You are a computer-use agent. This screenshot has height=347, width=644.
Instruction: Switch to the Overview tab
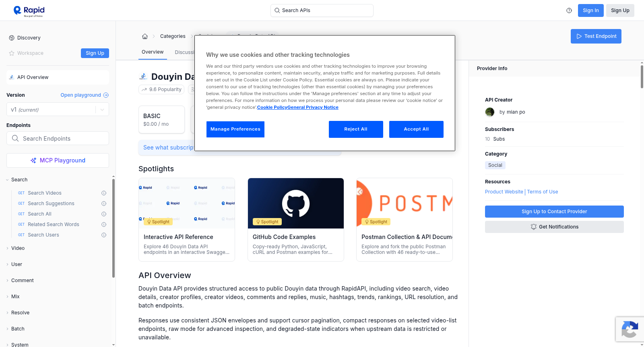(153, 52)
